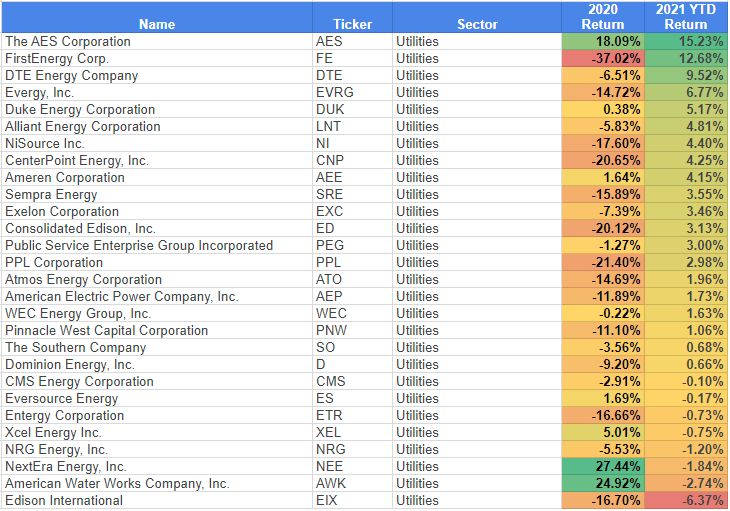Select Atmos Energy Corporation cell
The width and height of the screenshot is (730, 511).
(157, 280)
